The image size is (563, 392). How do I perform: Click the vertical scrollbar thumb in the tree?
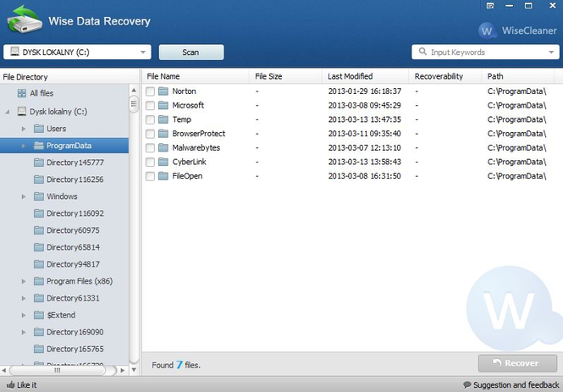click(x=134, y=104)
